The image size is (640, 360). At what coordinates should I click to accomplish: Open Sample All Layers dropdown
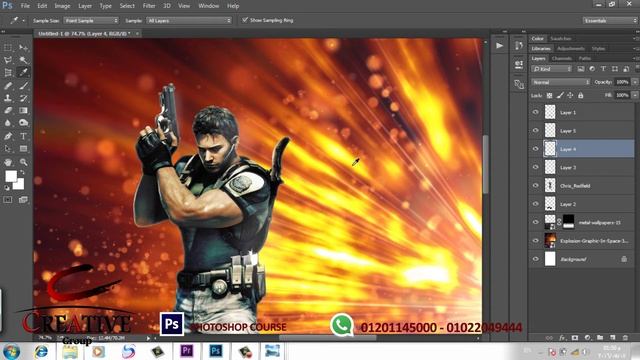[x=189, y=20]
